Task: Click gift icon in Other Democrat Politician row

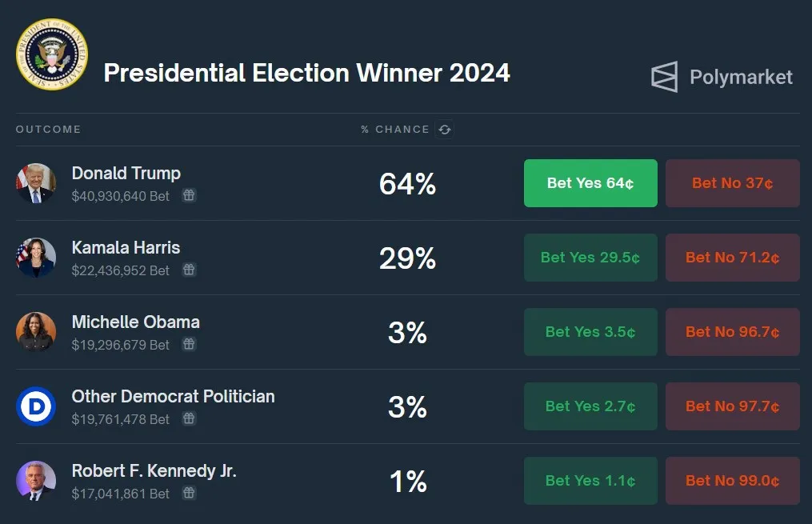Action: (x=189, y=418)
